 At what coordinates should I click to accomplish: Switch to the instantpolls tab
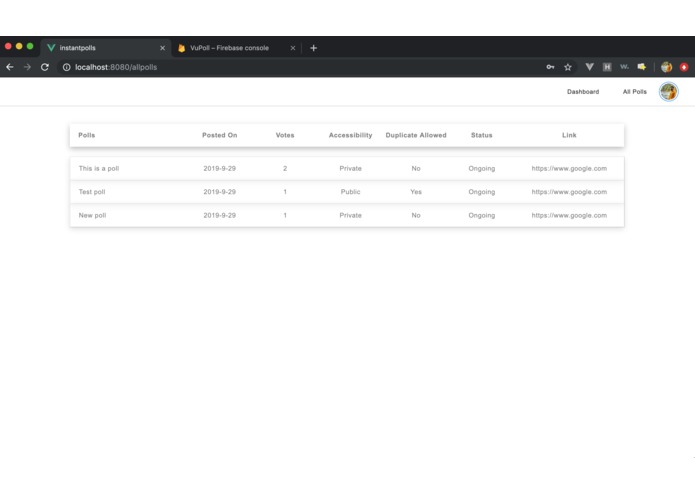point(105,48)
